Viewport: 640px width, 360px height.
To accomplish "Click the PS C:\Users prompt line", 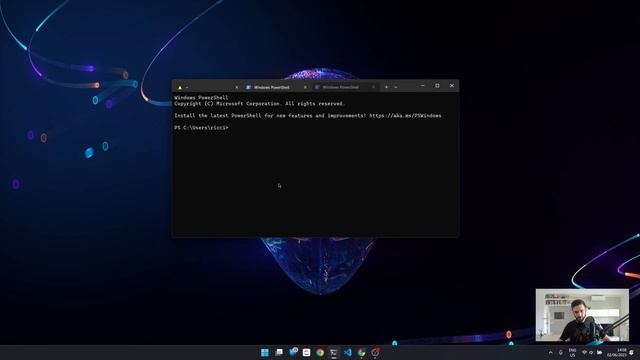I will pyautogui.click(x=201, y=128).
